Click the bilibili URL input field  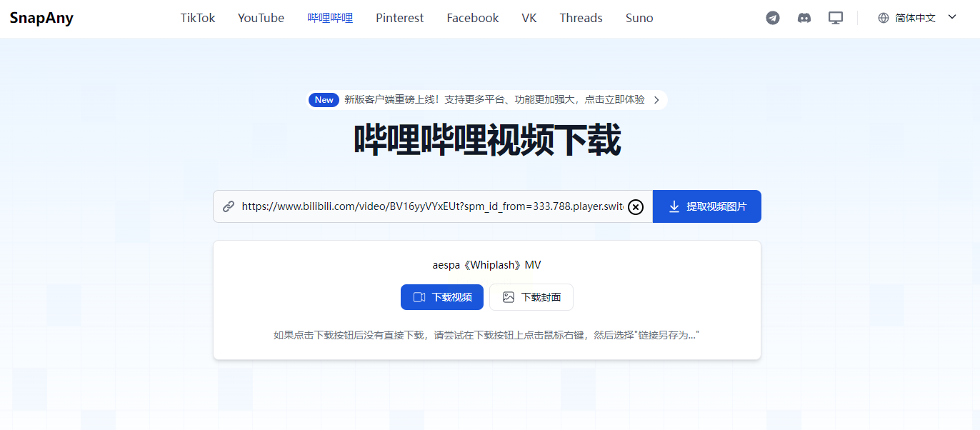click(433, 206)
